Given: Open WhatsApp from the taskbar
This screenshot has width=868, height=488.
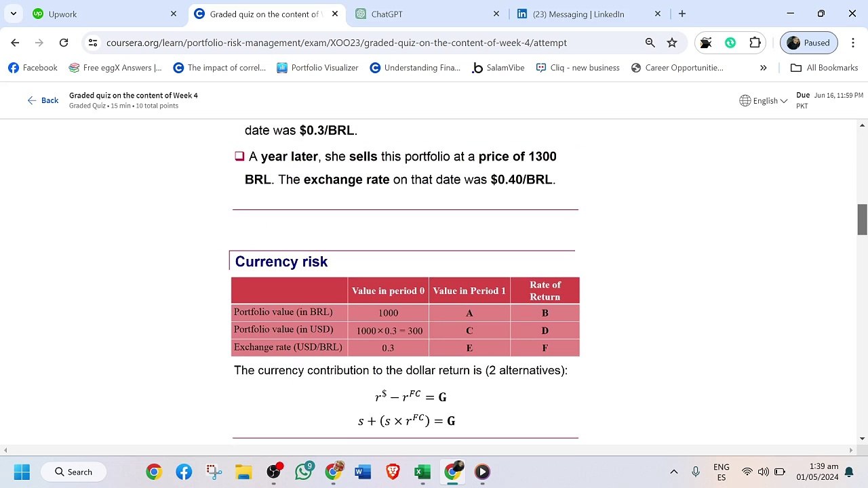Looking at the screenshot, I should (x=304, y=471).
